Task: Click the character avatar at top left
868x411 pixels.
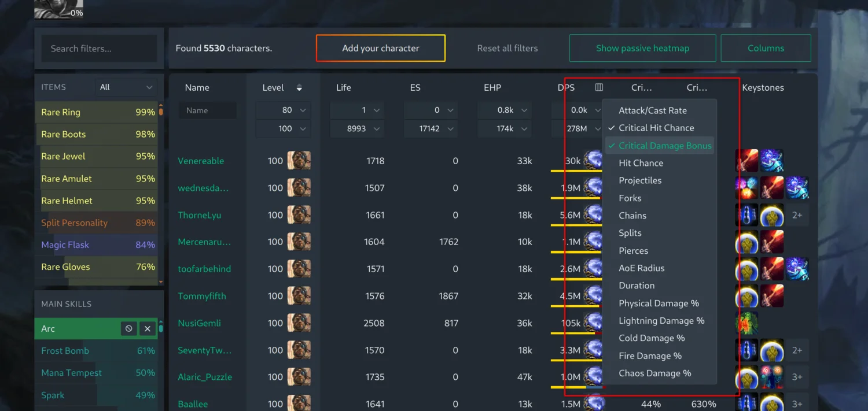Action: coord(58,9)
